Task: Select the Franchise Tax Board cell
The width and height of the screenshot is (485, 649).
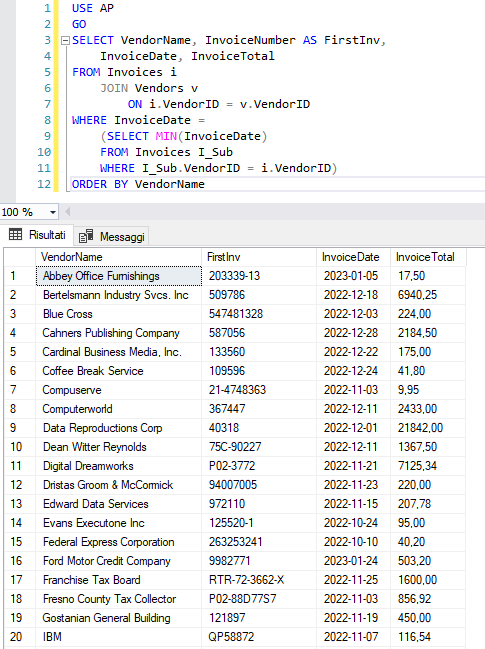Action: pyautogui.click(x=119, y=581)
